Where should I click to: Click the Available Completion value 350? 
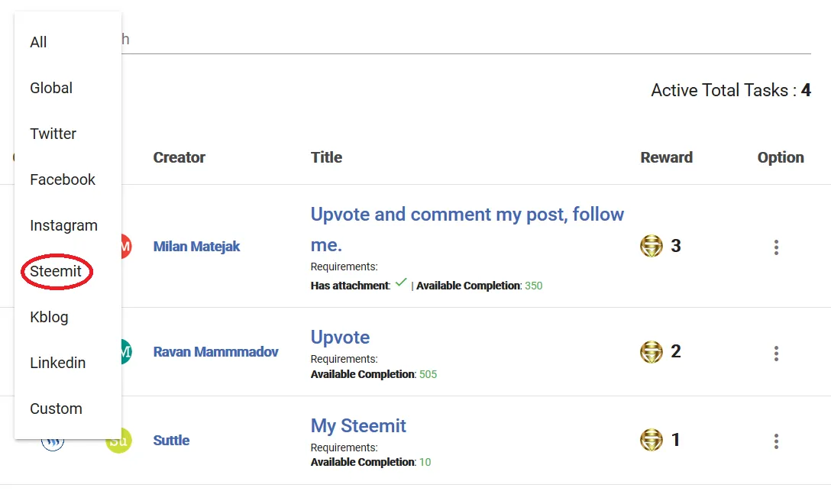[534, 286]
